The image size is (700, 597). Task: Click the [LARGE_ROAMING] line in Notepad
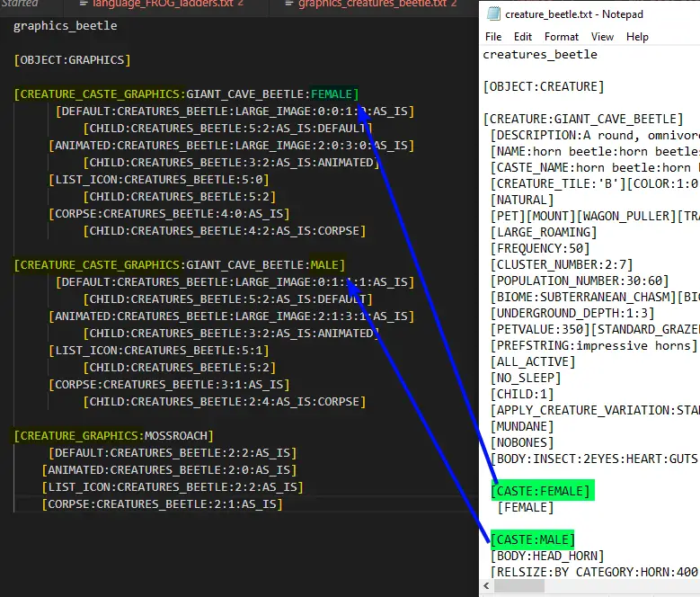coord(544,232)
